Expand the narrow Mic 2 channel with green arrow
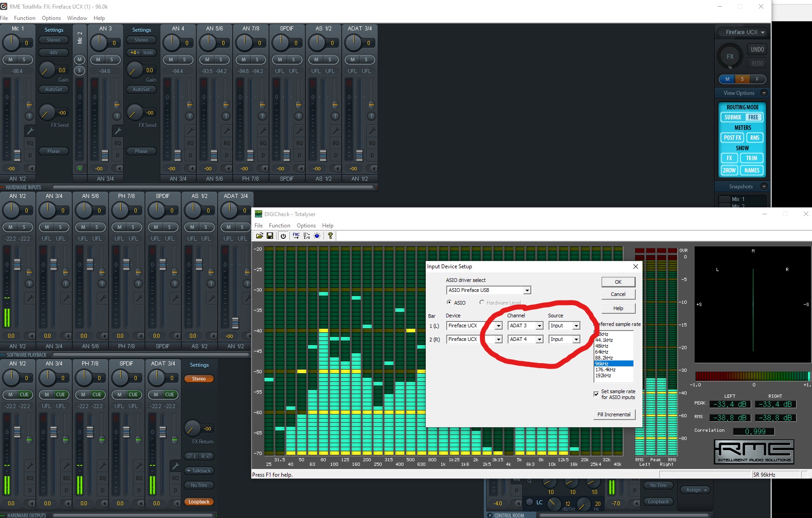This screenshot has height=518, width=812. (80, 168)
